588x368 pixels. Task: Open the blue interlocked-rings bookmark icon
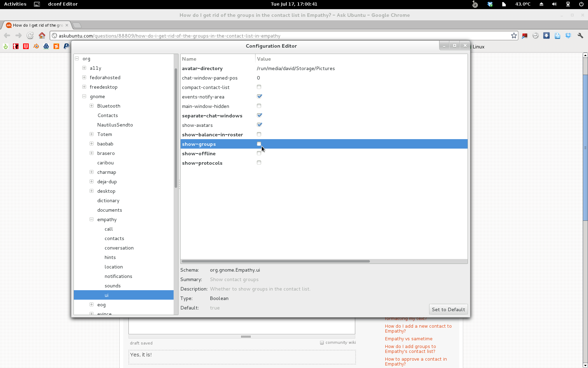pos(46,46)
